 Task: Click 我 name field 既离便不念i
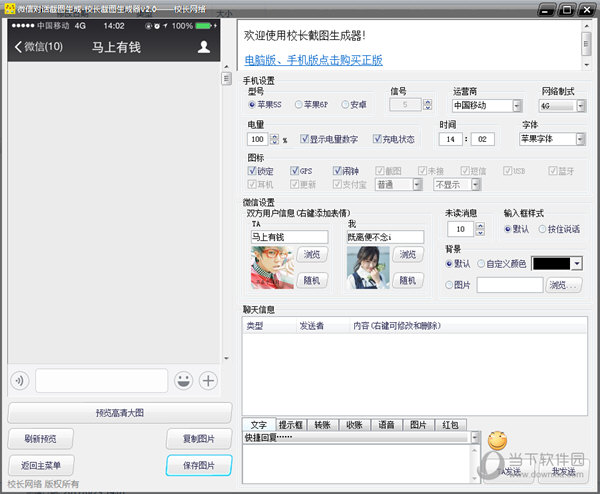tap(385, 237)
